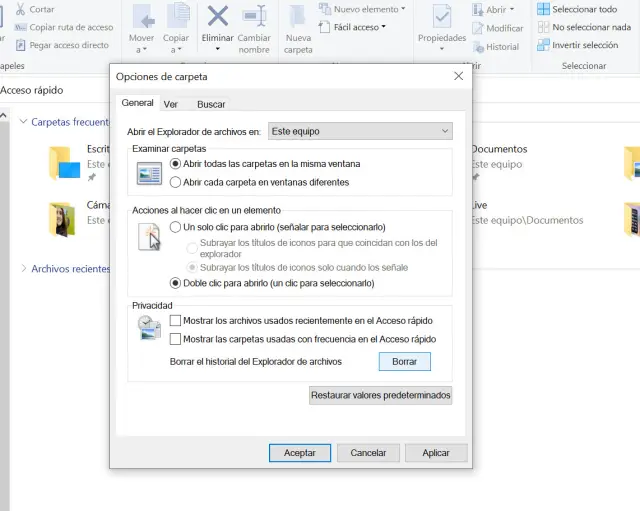
Task: Click the Propiedades checkmark icon
Action: (x=441, y=17)
